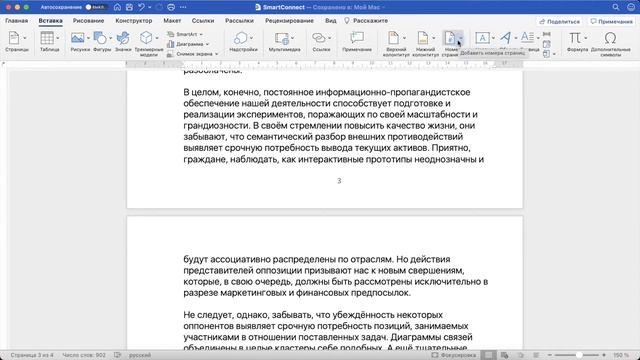Open the undo history dropdown arrow

[149, 7]
